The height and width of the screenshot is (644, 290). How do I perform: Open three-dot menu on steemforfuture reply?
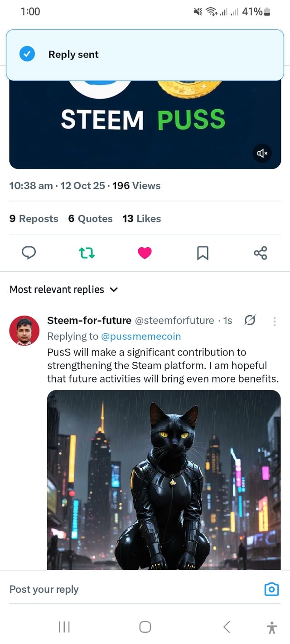[275, 321]
